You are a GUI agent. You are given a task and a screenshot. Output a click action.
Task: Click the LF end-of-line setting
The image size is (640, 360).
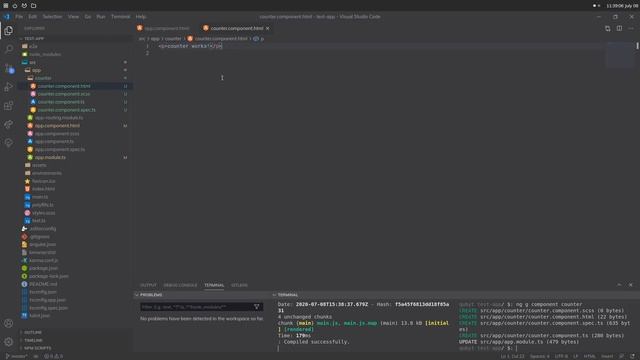[576, 356]
